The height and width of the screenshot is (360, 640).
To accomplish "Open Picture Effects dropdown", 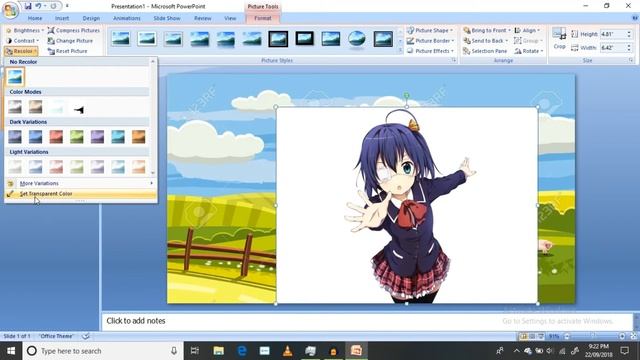I will tap(431, 51).
